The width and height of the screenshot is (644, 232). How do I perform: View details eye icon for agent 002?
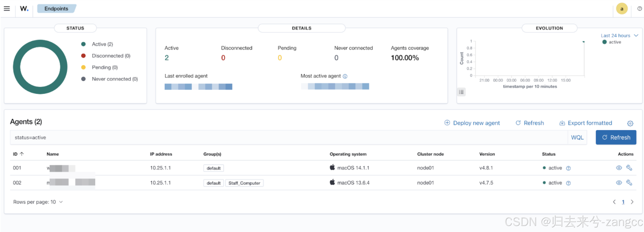[619, 183]
